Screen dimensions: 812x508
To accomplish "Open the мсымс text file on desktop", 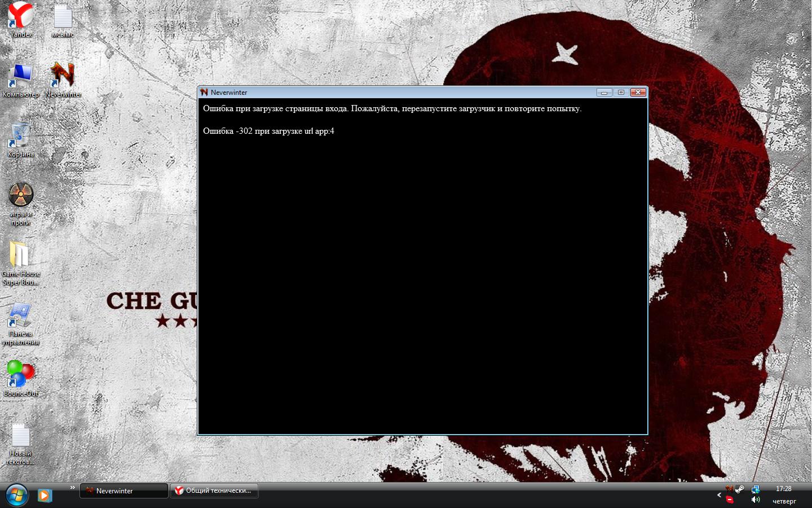I will [63, 20].
